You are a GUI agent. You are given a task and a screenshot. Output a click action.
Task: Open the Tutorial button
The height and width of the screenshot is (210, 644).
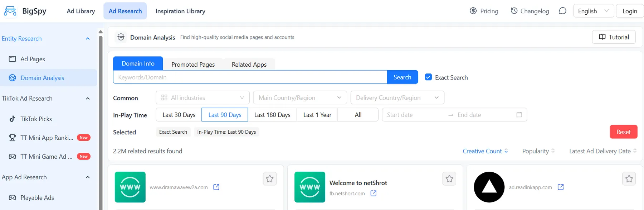pos(614,37)
